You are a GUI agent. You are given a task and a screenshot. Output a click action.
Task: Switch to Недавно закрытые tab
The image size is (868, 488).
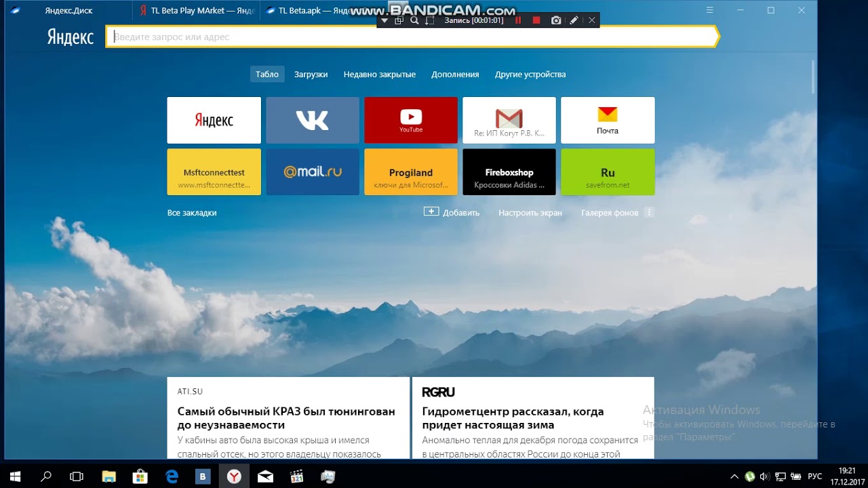coord(380,75)
